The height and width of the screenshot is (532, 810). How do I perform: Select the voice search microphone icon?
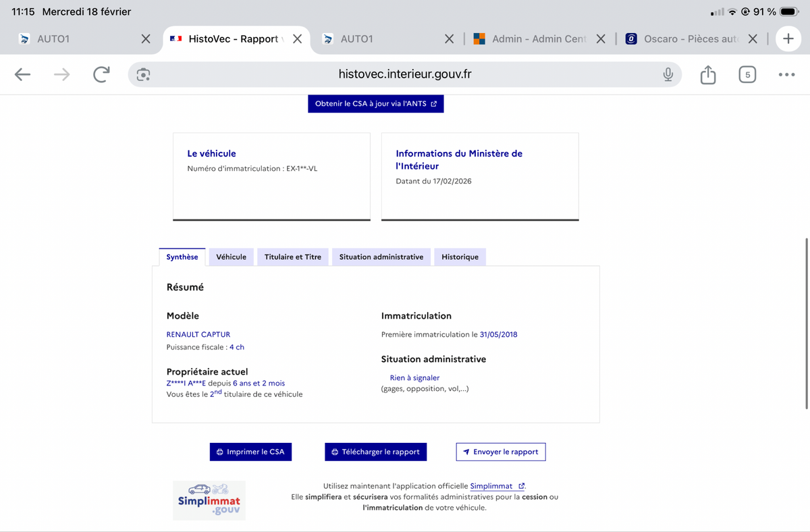point(668,74)
